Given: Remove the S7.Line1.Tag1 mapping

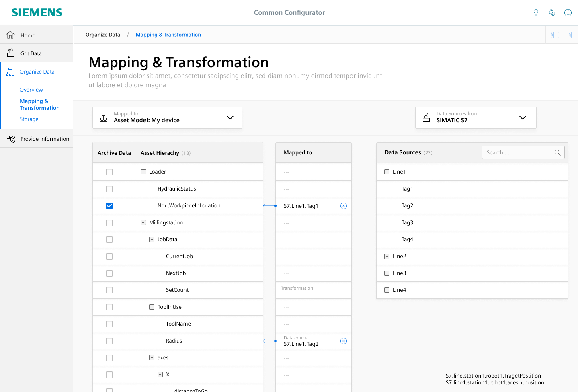Looking at the screenshot, I should click(x=344, y=205).
